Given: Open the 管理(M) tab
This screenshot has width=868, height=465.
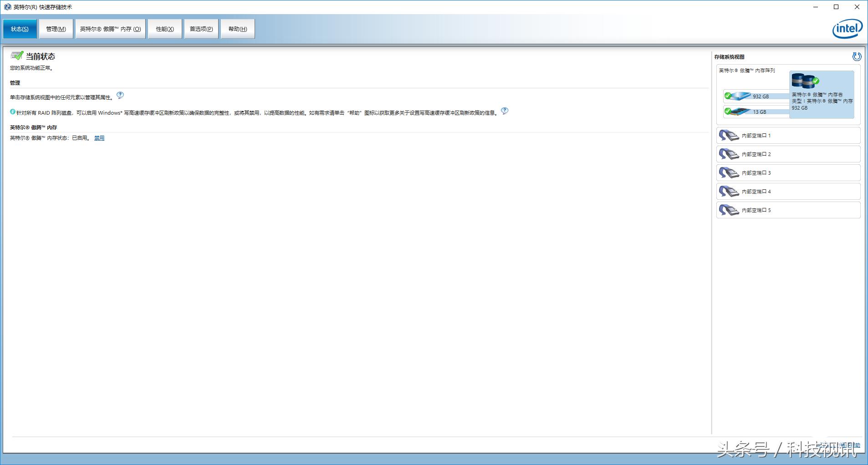Looking at the screenshot, I should [x=56, y=29].
